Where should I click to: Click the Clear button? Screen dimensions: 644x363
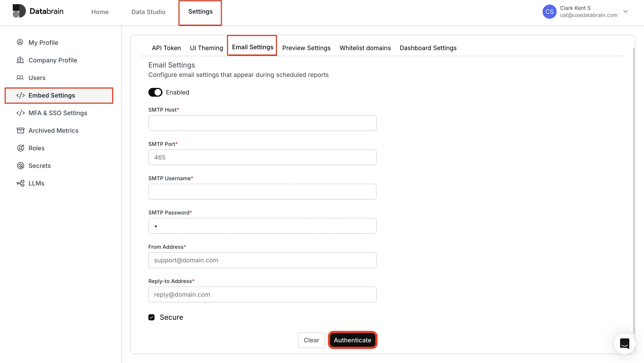(x=311, y=340)
